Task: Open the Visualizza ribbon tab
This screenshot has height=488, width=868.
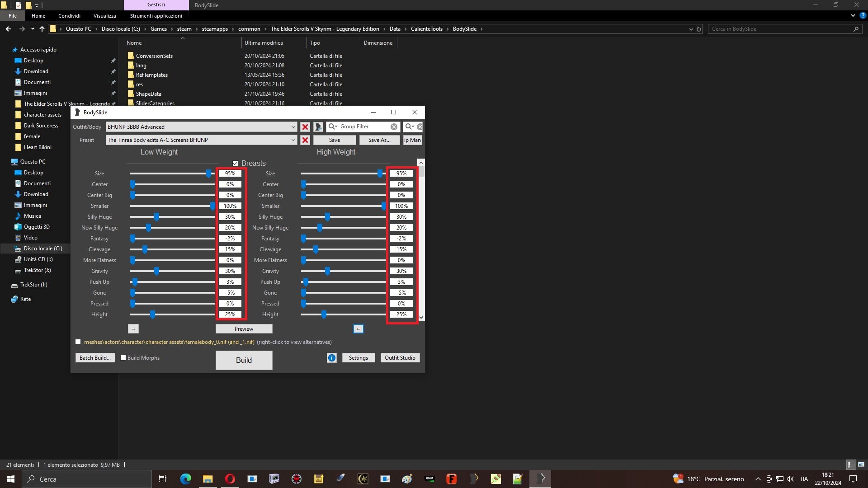Action: [105, 16]
